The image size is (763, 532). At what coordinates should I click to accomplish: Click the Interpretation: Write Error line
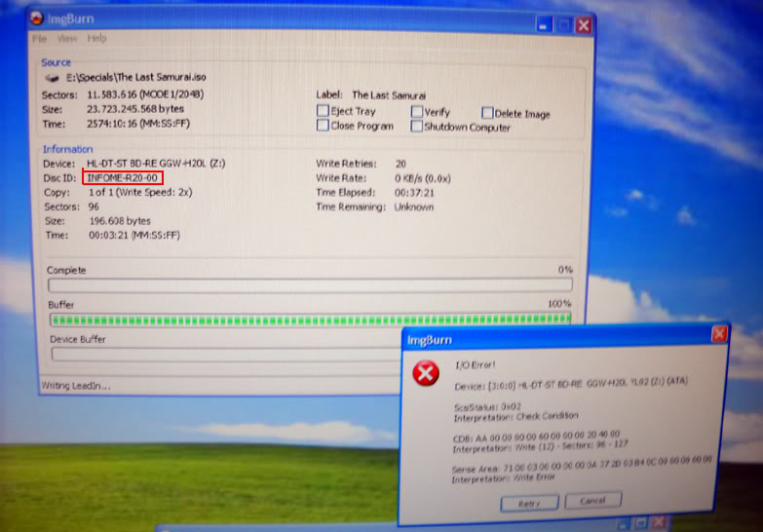point(503,478)
